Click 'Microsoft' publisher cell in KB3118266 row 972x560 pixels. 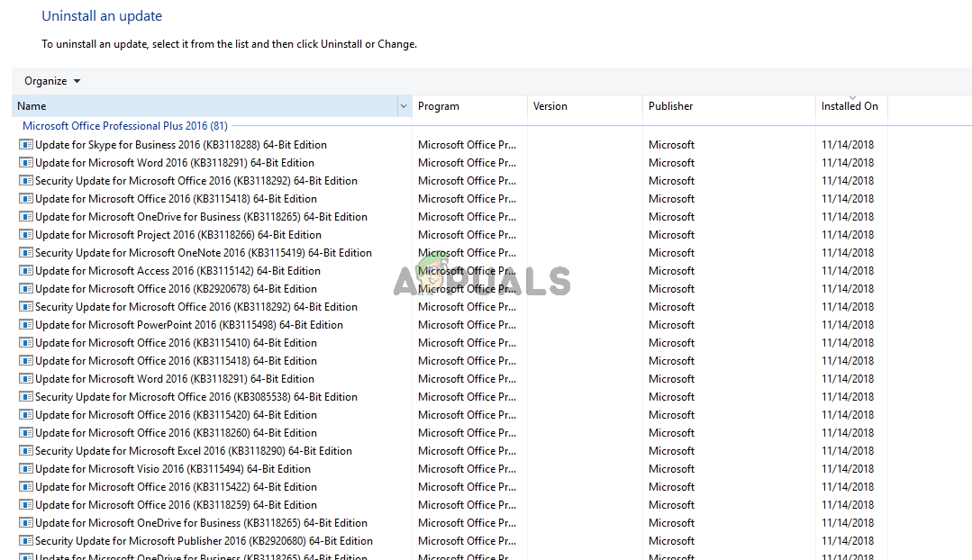pos(671,235)
